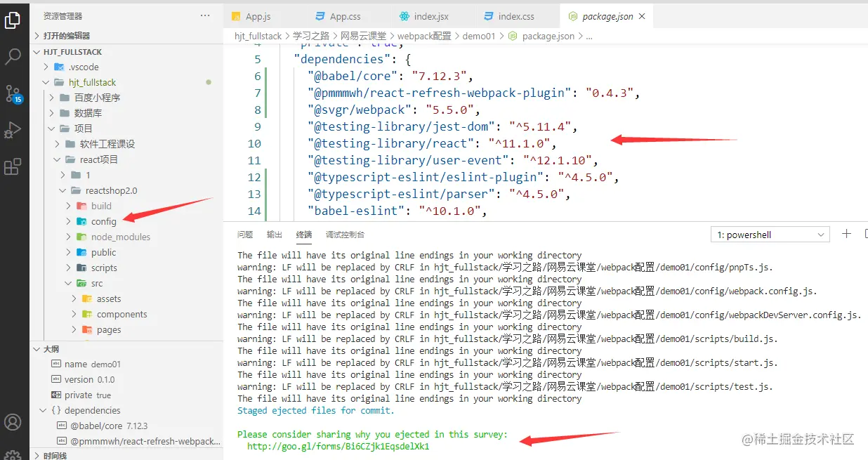Open the goo.gl survey link in terminal
Screen dimensions: 868x460
tap(338, 446)
